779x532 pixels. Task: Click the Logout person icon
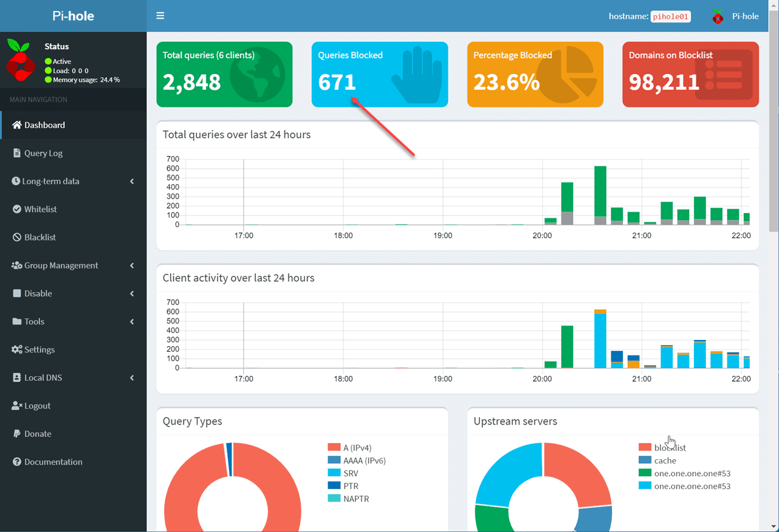tap(16, 406)
